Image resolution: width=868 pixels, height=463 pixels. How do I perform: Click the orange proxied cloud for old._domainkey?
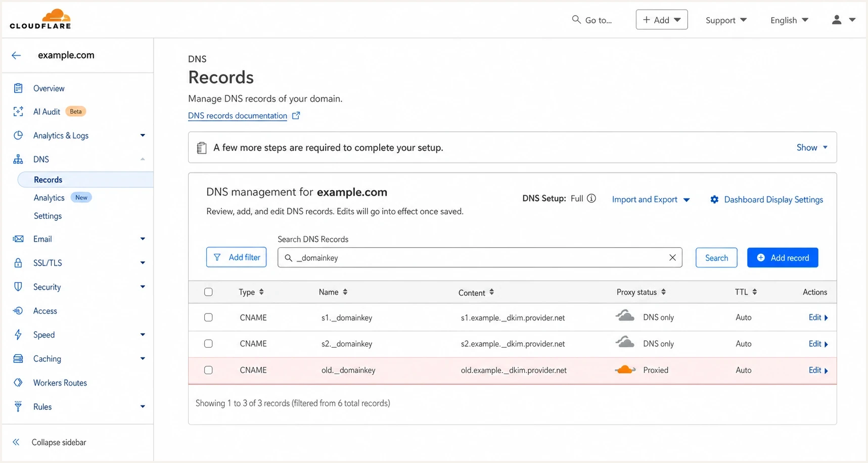tap(625, 369)
